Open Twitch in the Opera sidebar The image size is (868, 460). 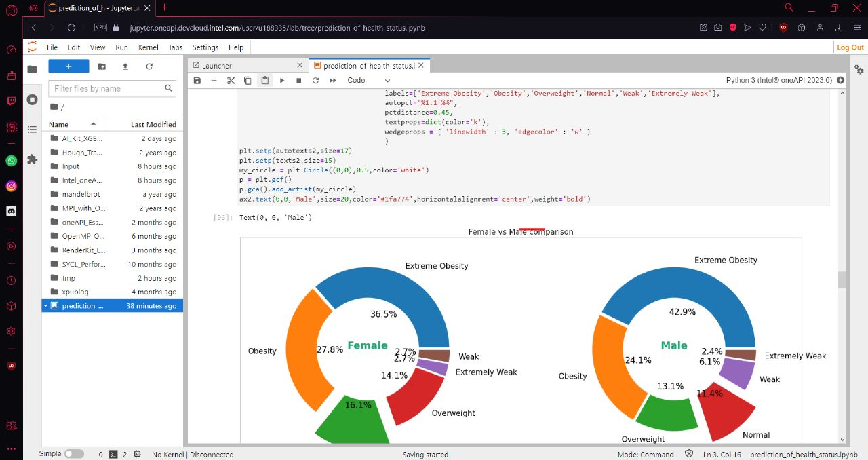11,101
